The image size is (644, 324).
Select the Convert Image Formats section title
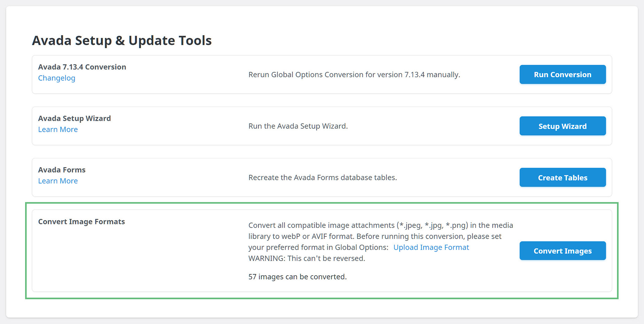pyautogui.click(x=81, y=222)
